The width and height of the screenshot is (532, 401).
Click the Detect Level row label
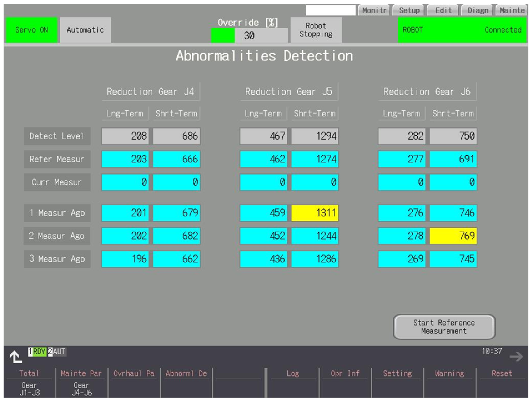coord(57,136)
